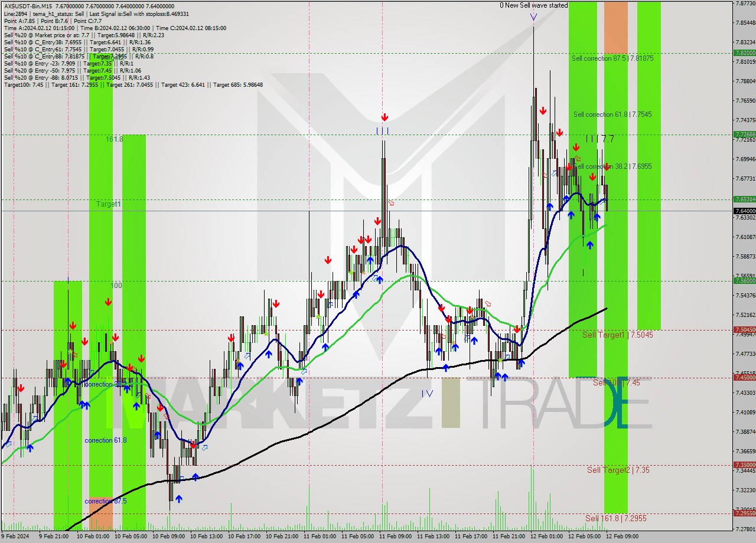Click the 'I V' wave marker label
Viewport: 756px width, 543px height.
(x=428, y=393)
